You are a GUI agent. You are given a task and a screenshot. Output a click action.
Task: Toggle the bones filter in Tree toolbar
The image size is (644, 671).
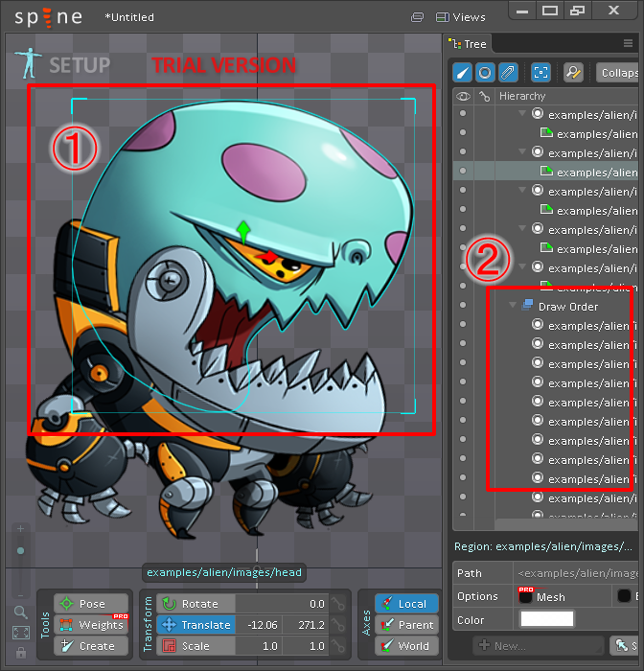tap(463, 72)
